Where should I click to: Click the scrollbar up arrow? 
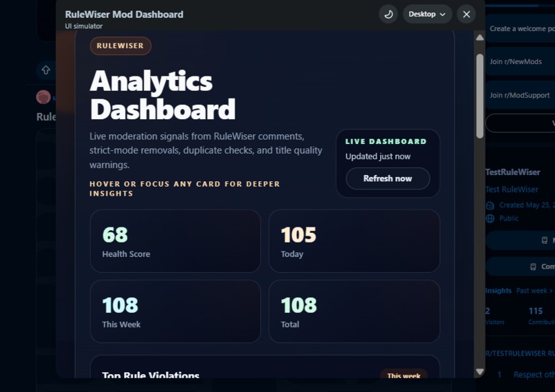click(480, 37)
